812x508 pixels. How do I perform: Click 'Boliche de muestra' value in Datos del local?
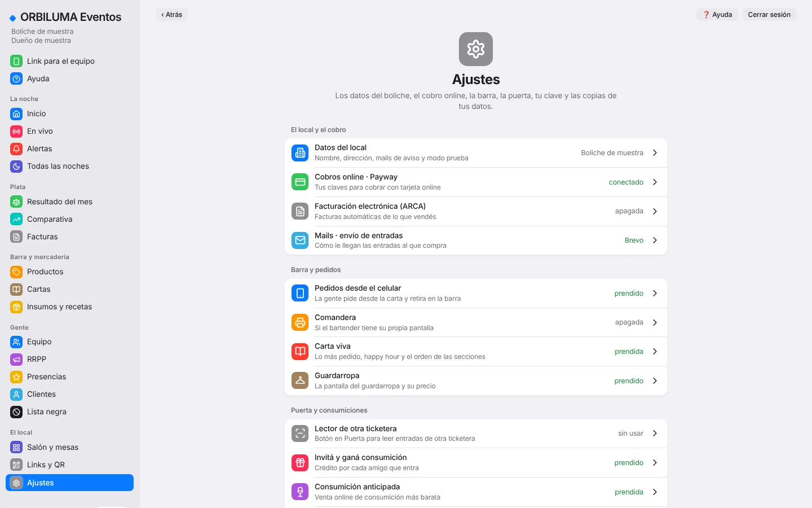[612, 152]
